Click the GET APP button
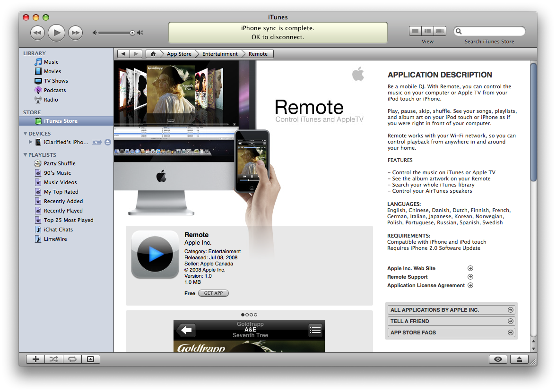 pos(214,293)
